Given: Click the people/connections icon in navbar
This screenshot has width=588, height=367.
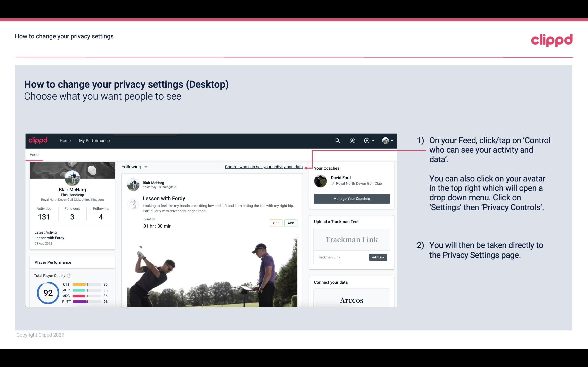Looking at the screenshot, I should [x=352, y=140].
